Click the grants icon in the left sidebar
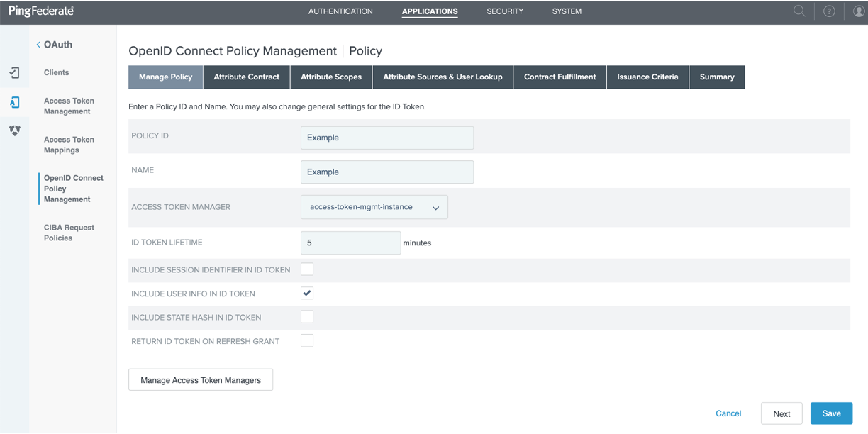The width and height of the screenshot is (868, 434). (15, 130)
